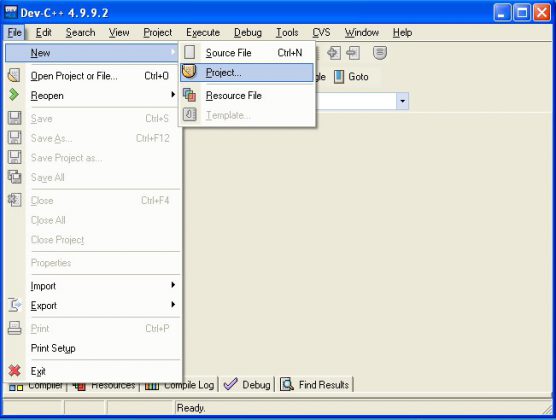The height and width of the screenshot is (420, 556).
Task: Select Print Setup in File menu
Action: [x=91, y=348]
